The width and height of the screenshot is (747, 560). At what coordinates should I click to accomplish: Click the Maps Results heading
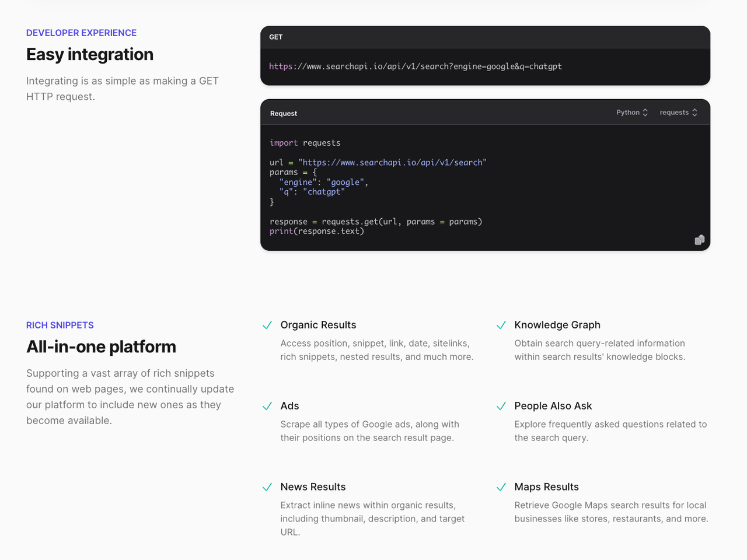point(546,487)
